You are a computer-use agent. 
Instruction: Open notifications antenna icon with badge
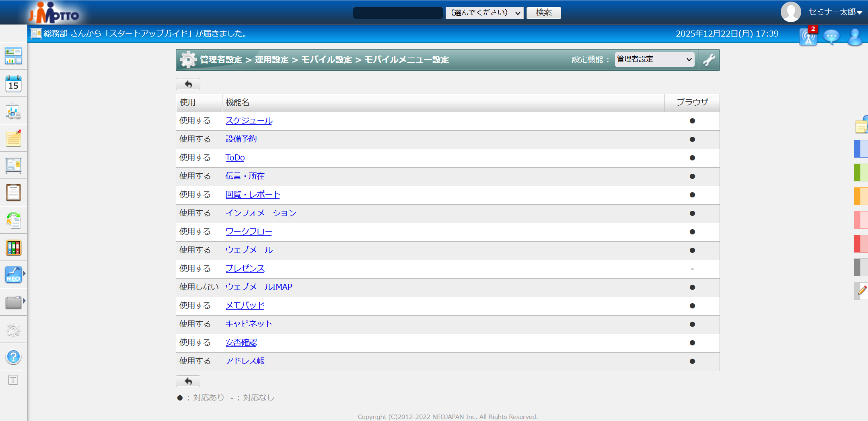808,37
